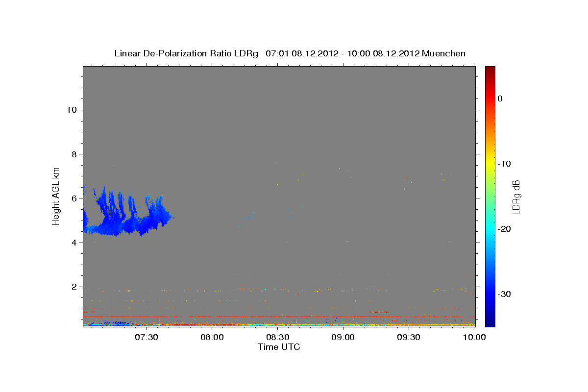
Task: Click the height tick label 10
Action: coord(71,110)
